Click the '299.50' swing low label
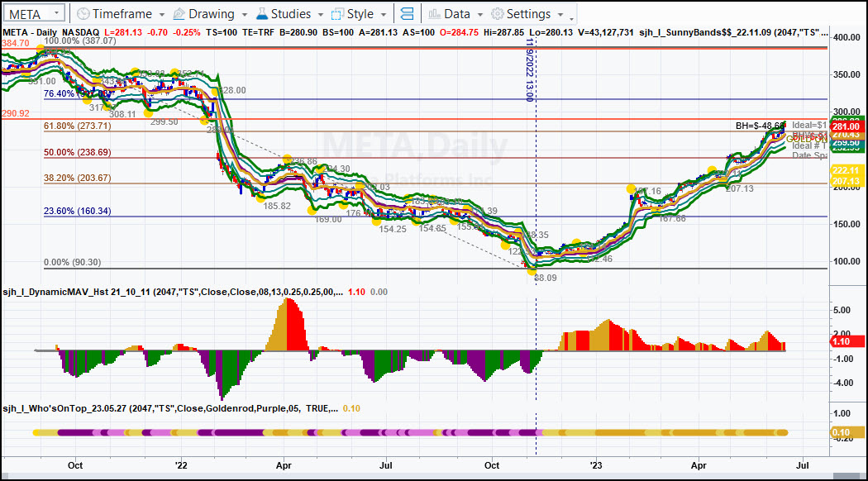 click(165, 121)
